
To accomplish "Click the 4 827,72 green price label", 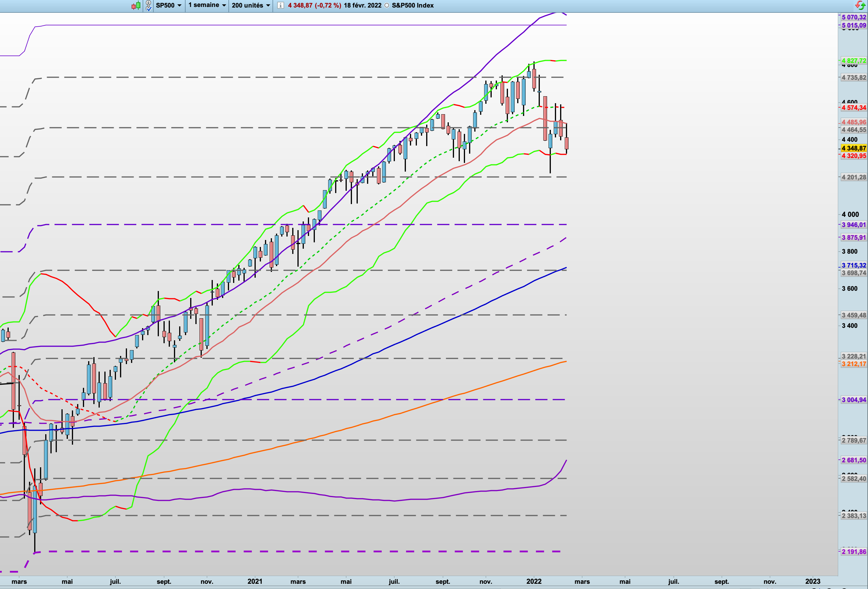I will [854, 61].
